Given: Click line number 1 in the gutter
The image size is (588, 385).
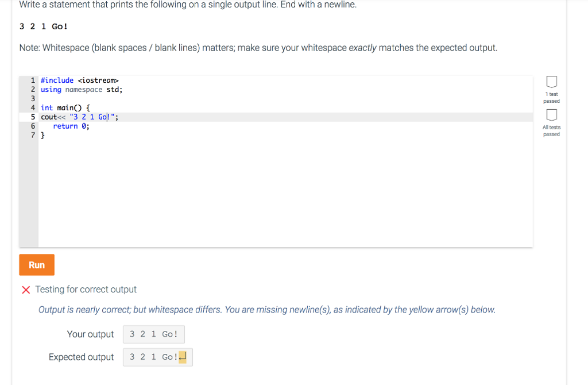Looking at the screenshot, I should coord(33,80).
